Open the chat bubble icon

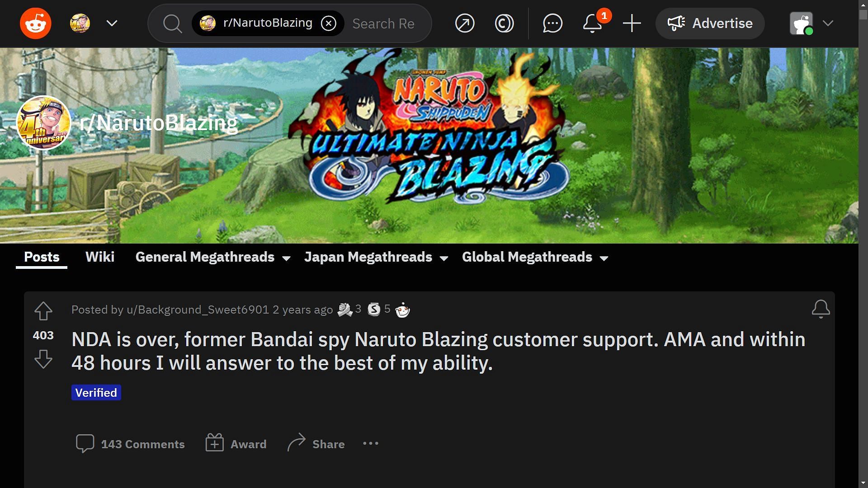(552, 23)
